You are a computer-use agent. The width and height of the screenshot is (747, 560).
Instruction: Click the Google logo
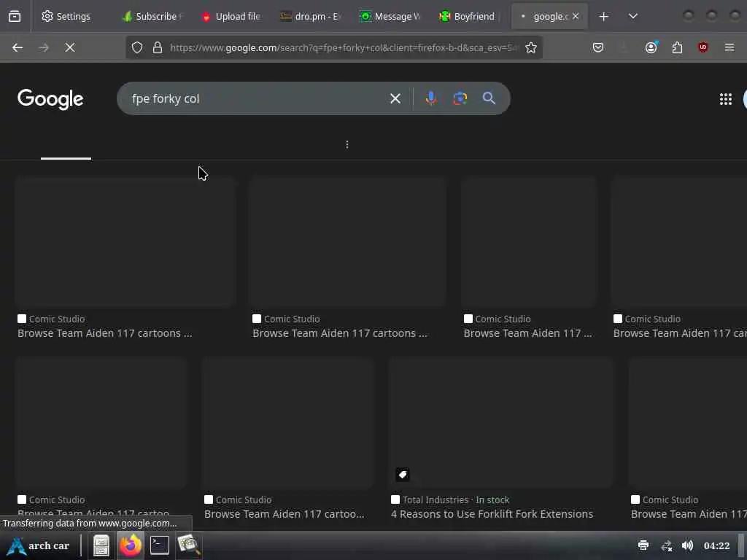pyautogui.click(x=50, y=99)
